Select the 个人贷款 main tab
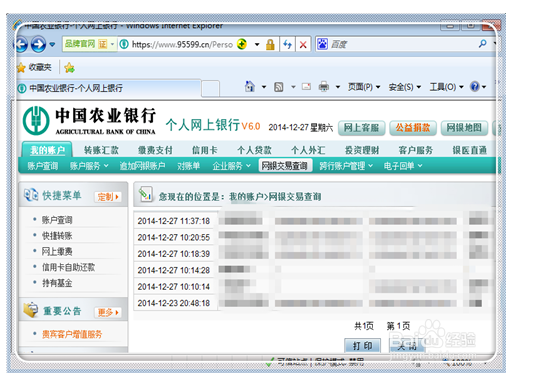This screenshot has height=381, width=533. [x=254, y=150]
